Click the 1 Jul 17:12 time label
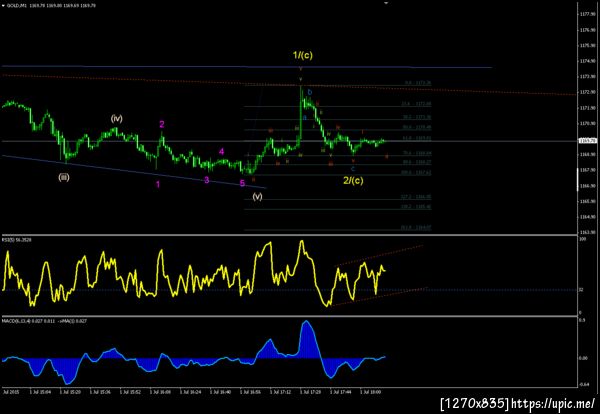600x414 pixels. pos(280,392)
